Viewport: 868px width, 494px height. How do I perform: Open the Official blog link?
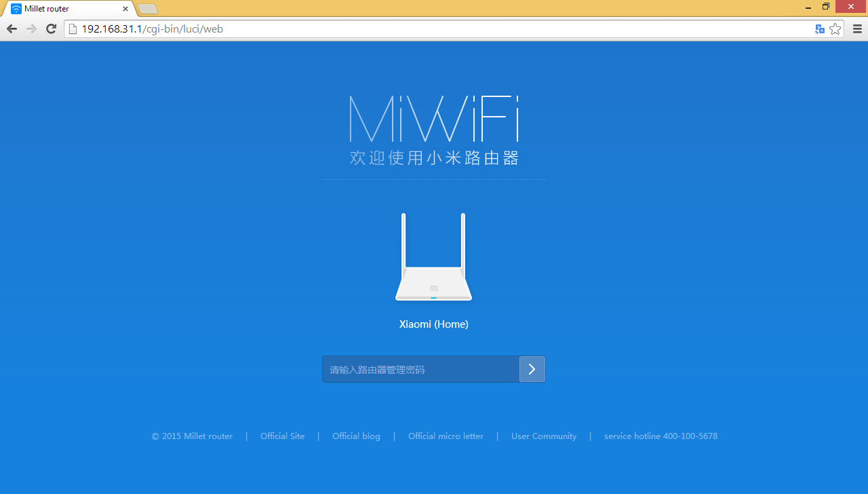356,436
